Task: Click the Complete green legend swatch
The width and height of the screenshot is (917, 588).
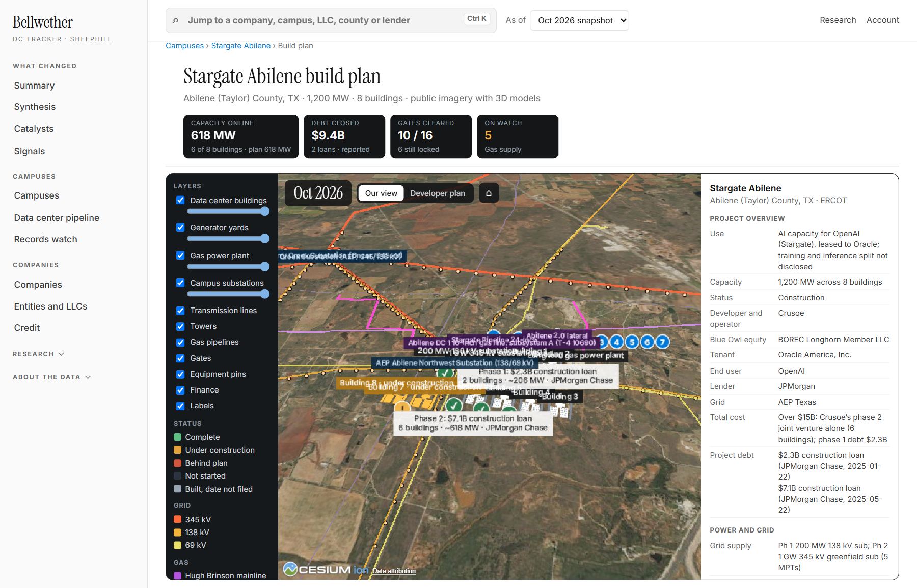Action: pos(178,437)
